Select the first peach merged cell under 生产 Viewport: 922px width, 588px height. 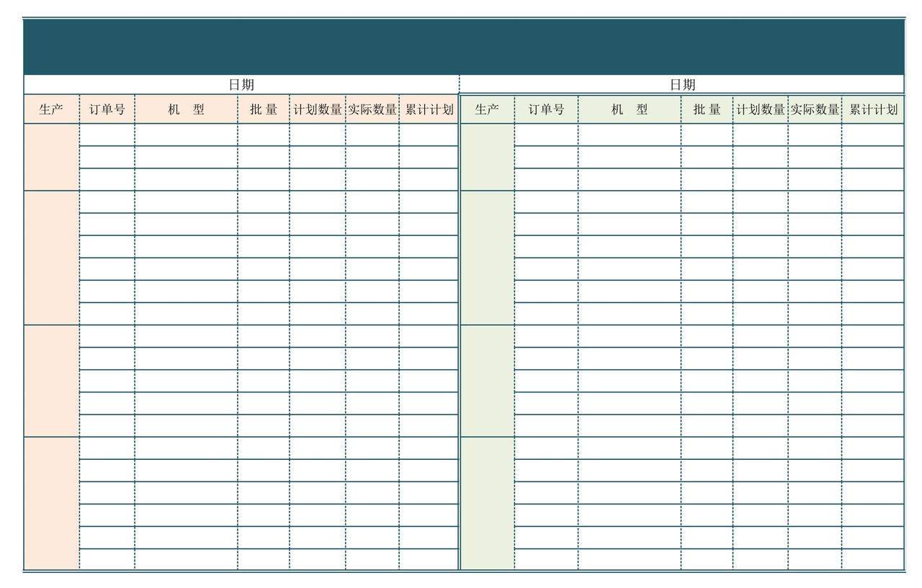pos(51,157)
